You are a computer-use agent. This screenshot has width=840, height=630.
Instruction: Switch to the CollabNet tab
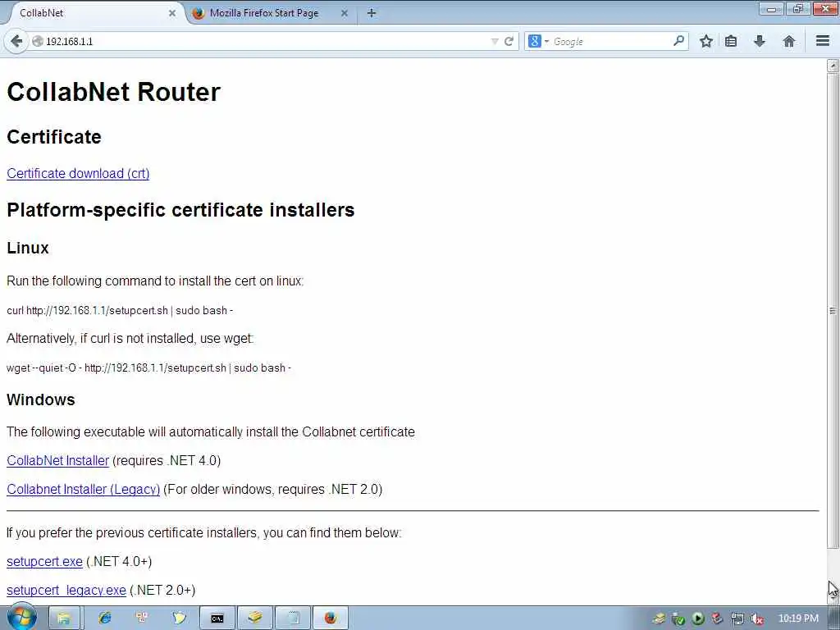[x=91, y=13]
